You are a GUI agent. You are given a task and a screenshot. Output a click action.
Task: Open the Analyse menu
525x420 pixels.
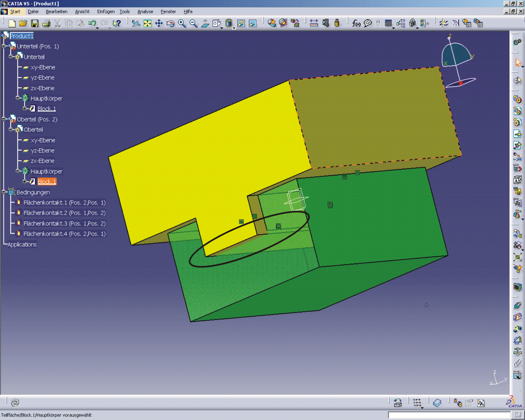(x=145, y=12)
